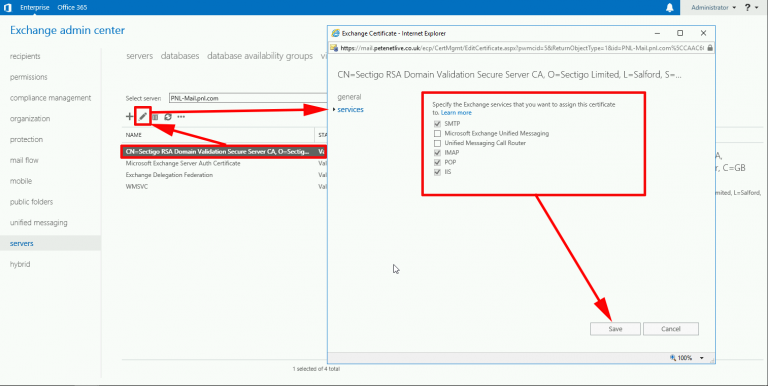This screenshot has width=768, height=386.
Task: Click the refresh icon in certificate toolbar
Action: 168,117
